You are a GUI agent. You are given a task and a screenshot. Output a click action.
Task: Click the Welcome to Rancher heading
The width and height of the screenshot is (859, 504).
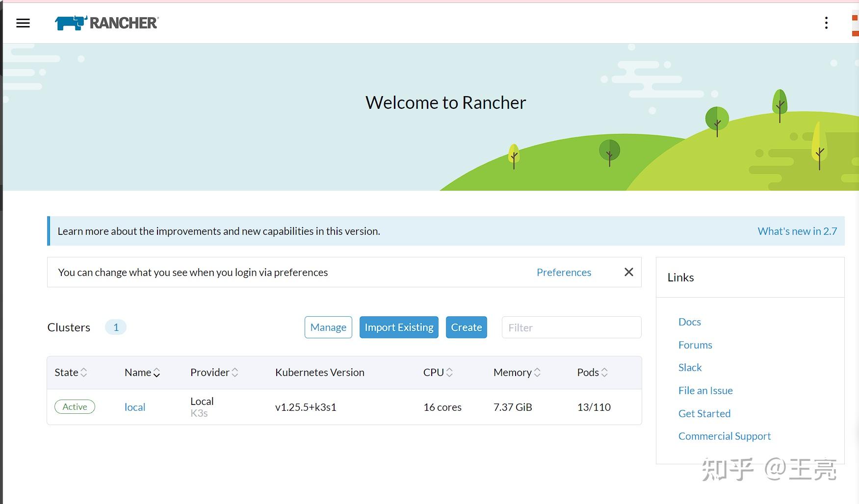(445, 102)
